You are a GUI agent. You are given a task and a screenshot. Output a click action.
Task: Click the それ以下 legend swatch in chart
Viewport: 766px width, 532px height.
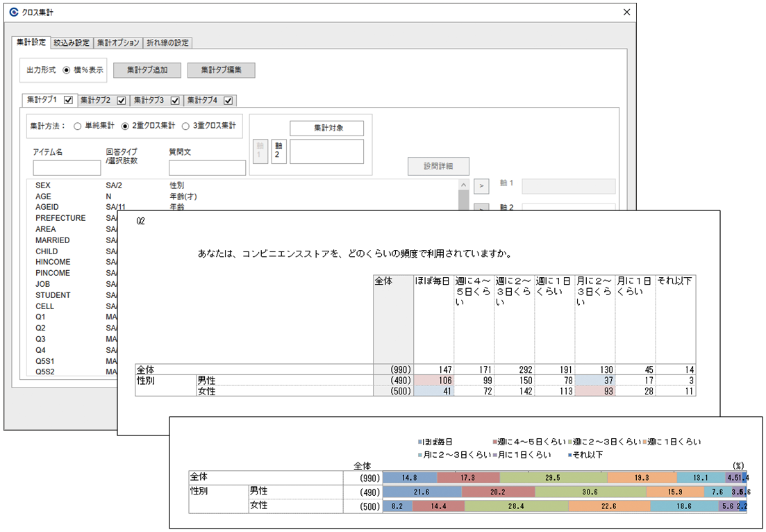[x=570, y=456]
